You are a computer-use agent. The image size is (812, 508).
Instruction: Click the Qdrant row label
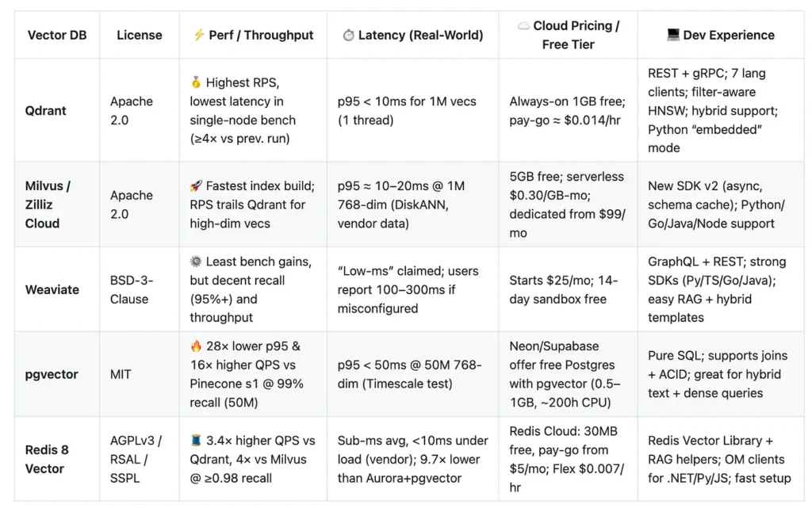pos(46,111)
